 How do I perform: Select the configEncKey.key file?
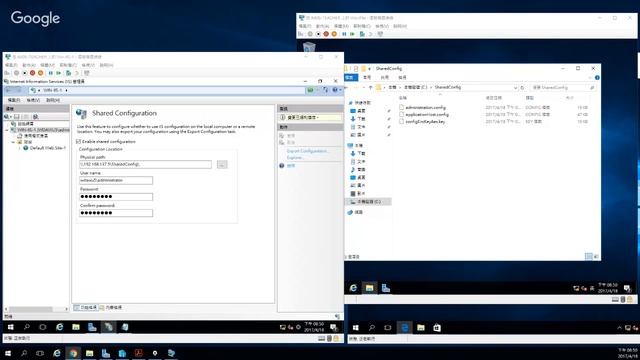(x=424, y=121)
